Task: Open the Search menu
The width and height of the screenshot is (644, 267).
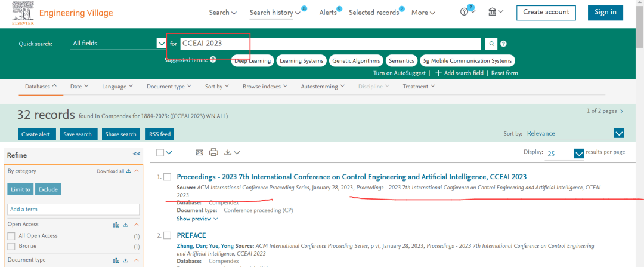Action: point(222,13)
